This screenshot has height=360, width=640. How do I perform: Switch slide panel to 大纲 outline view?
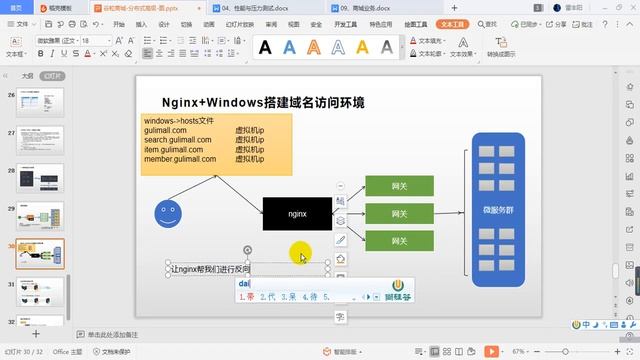(x=27, y=76)
